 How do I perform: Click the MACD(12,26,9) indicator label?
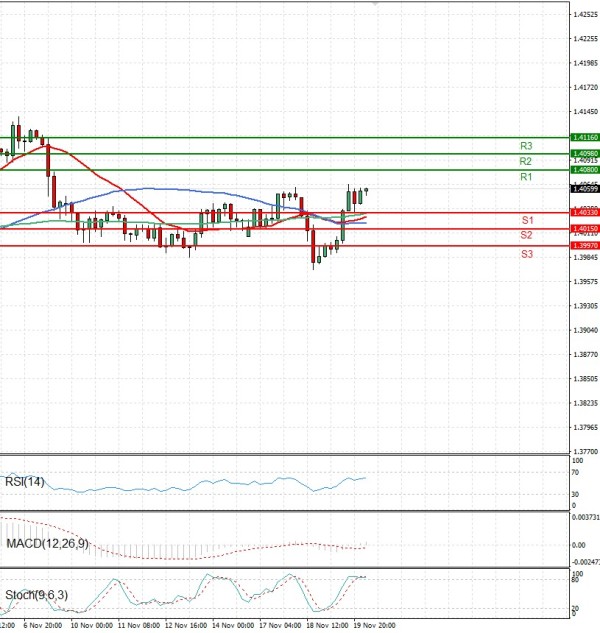(x=46, y=543)
